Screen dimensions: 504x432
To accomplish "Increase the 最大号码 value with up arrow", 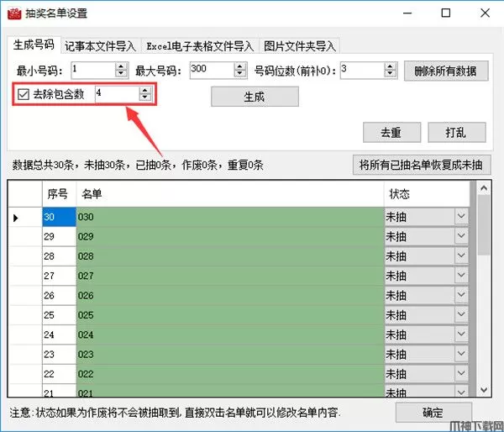I will point(239,66).
